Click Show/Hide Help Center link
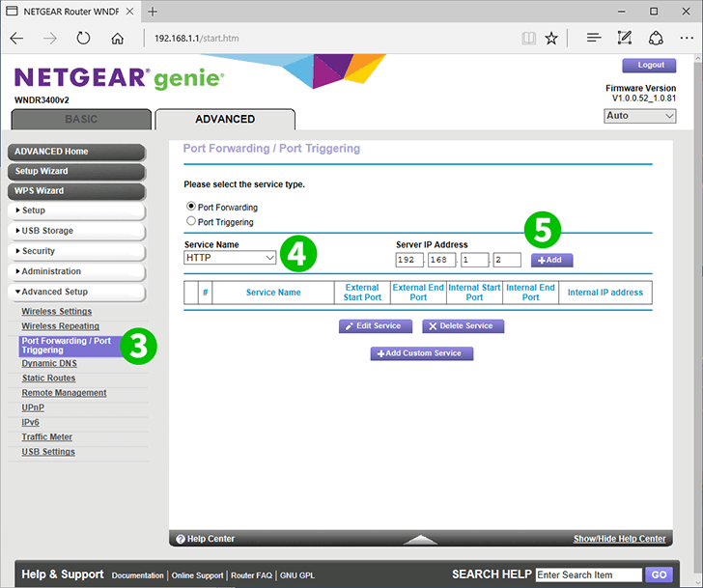The image size is (703, 588). (619, 539)
